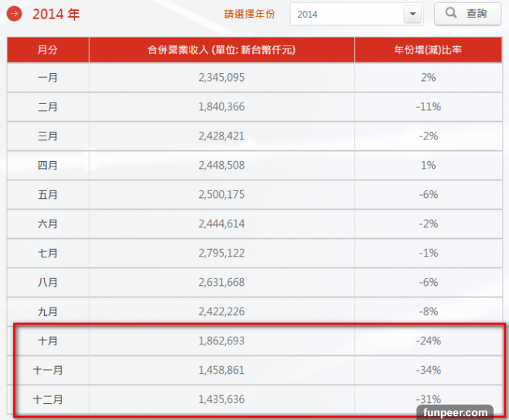The height and width of the screenshot is (420, 509).
Task: Select the 一月 row label
Action: click(48, 78)
